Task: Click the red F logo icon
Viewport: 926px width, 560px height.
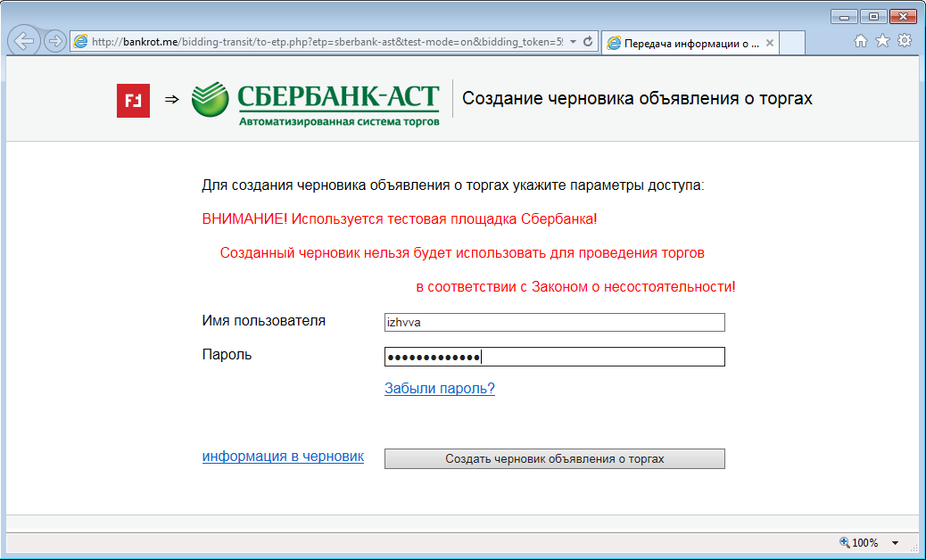Action: click(133, 100)
